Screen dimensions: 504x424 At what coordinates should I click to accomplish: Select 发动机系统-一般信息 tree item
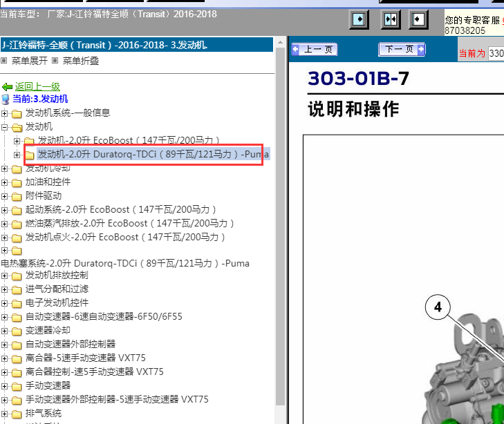(68, 113)
